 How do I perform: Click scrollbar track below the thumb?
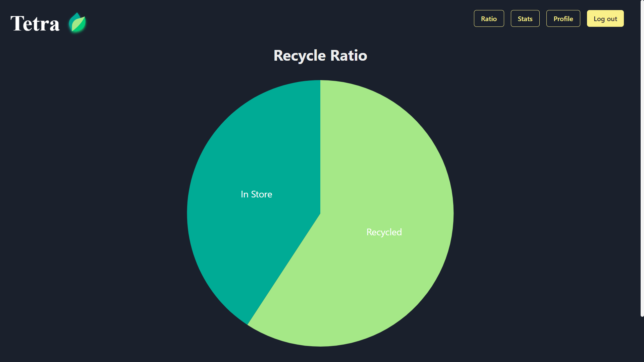(642, 339)
